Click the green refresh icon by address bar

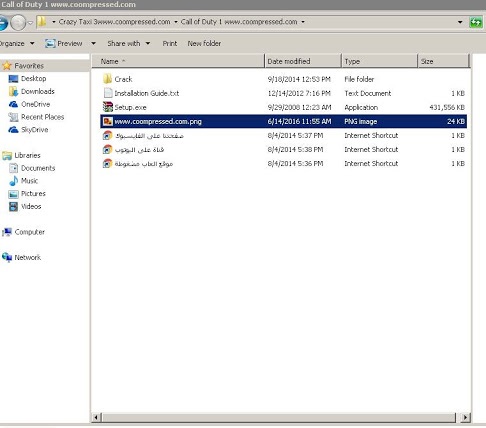coord(476,22)
